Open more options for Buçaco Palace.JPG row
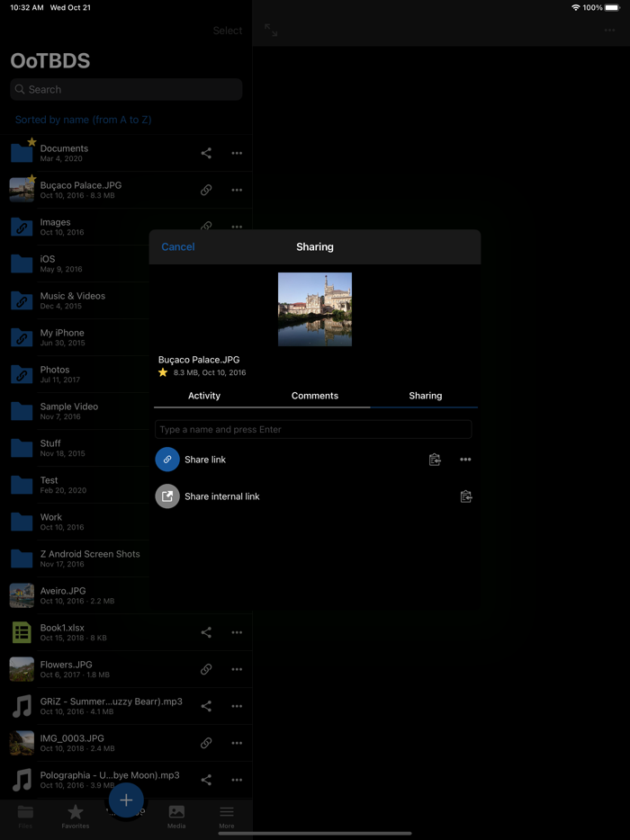This screenshot has width=630, height=840. pos(237,190)
